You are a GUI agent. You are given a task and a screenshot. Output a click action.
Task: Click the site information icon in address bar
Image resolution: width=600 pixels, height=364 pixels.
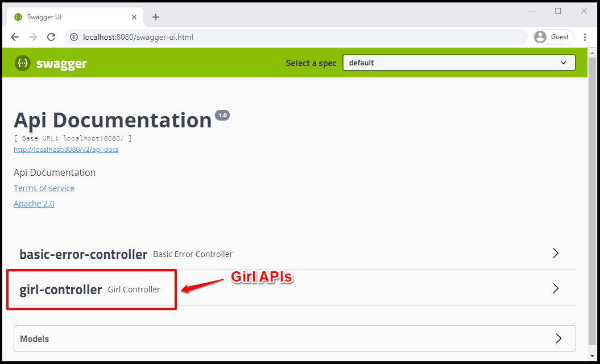point(75,37)
